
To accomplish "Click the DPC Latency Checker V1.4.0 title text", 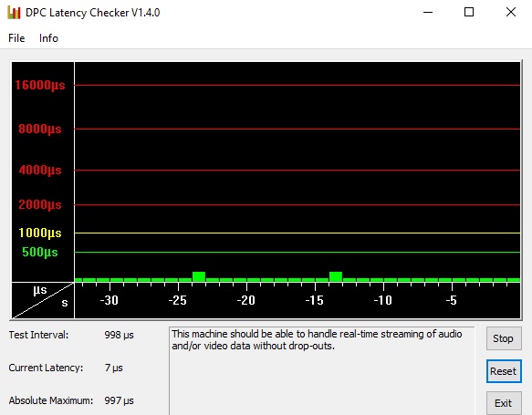I will (93, 13).
